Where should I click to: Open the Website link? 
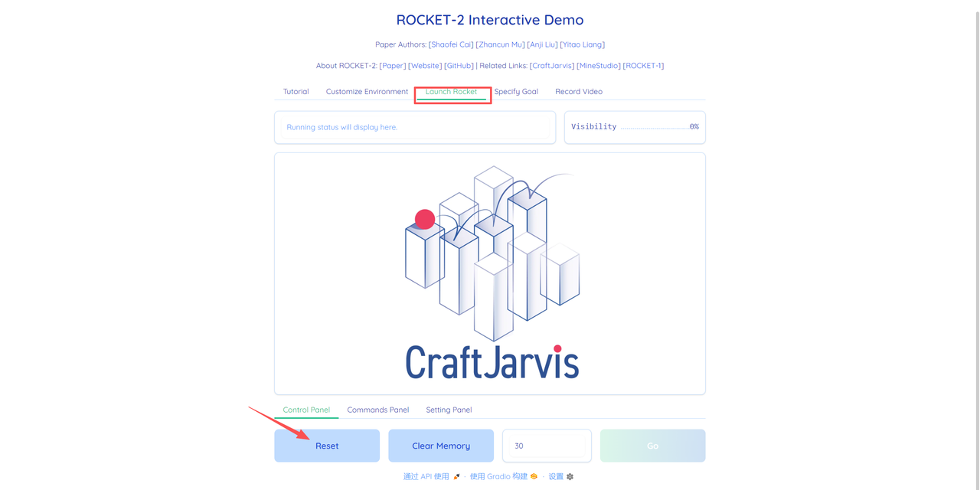tap(425, 66)
